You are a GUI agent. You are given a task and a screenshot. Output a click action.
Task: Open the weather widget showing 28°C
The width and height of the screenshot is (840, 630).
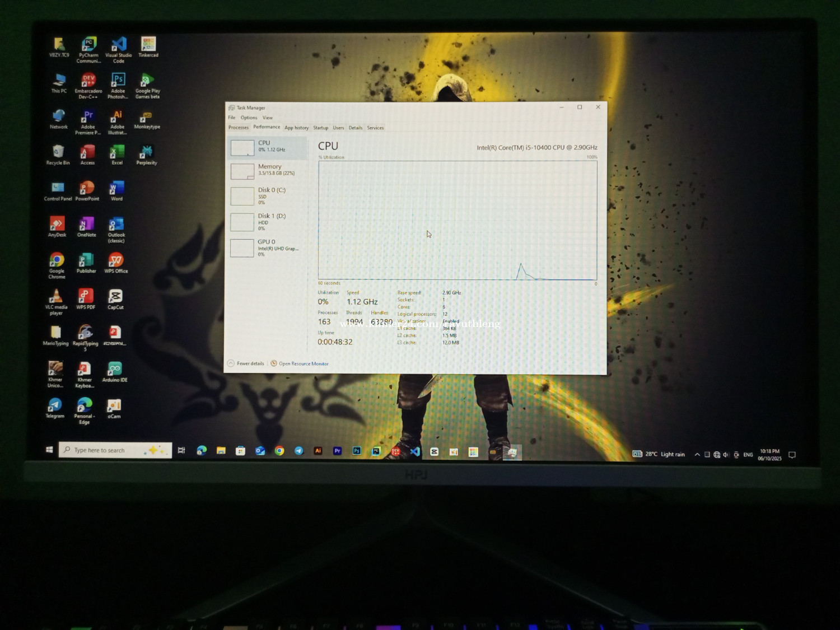[659, 454]
